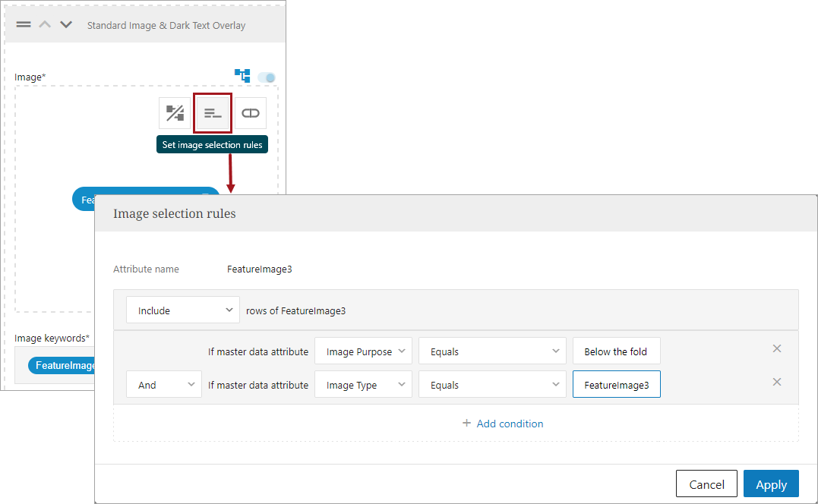Open Set image selection rules button

(213, 113)
